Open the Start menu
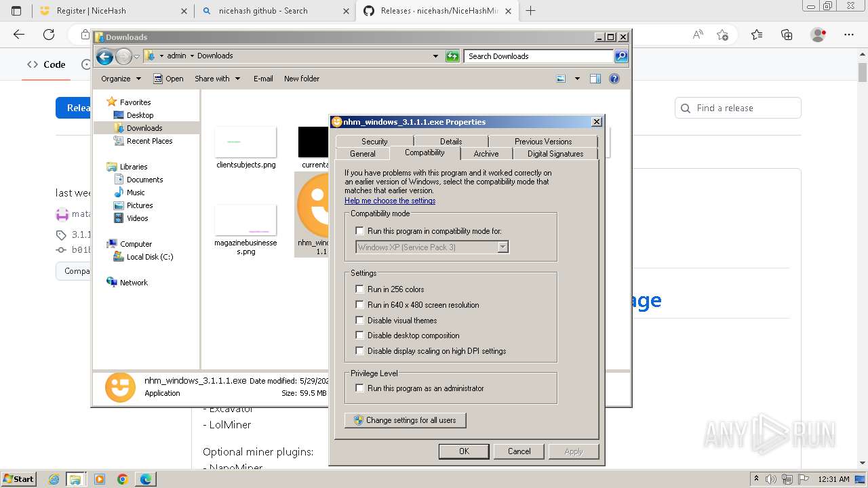 (x=18, y=479)
